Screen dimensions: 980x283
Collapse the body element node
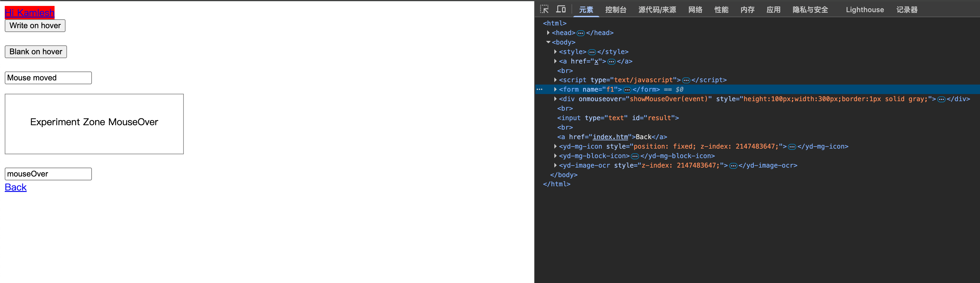(548, 42)
